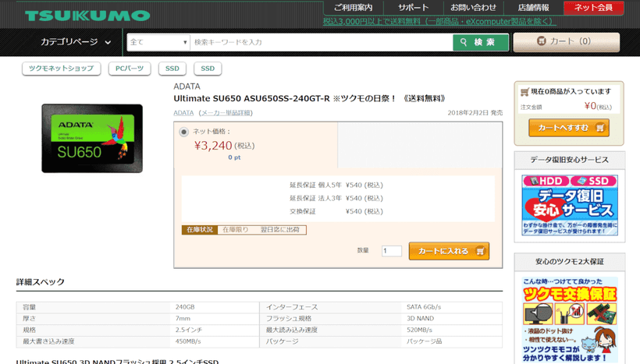
Task: Click 延長保証 法人3年 ¥540 text
Action: point(336,198)
